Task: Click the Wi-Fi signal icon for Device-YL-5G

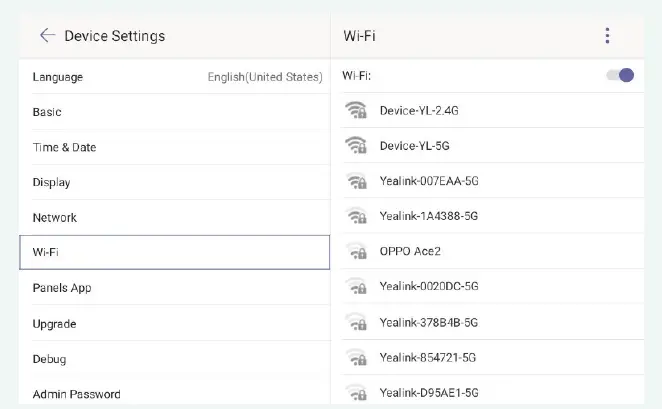Action: tap(355, 145)
